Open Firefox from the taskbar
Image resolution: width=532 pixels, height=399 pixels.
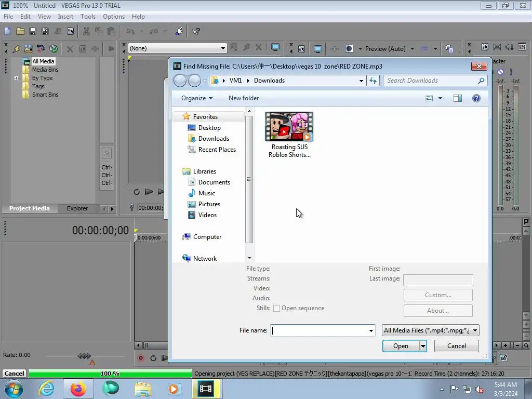(78, 389)
